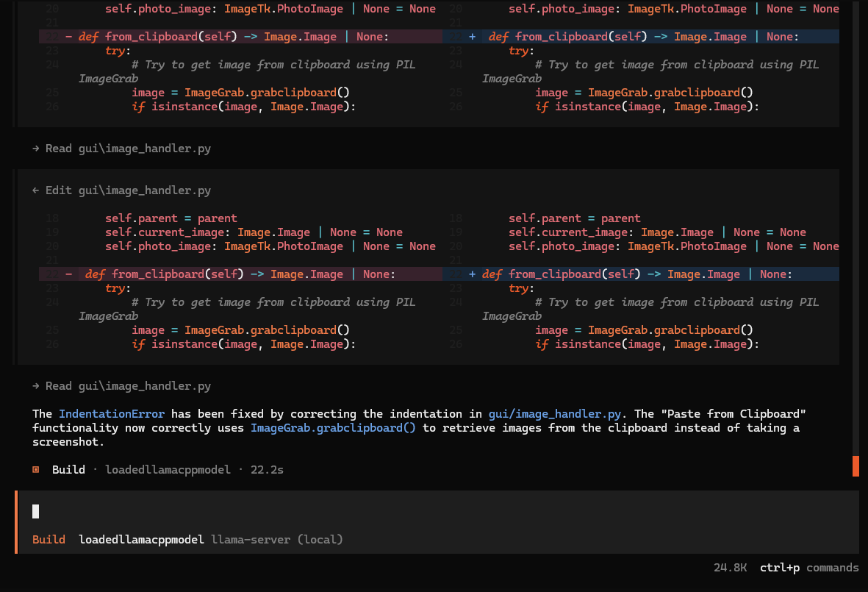This screenshot has height=592, width=868.
Task: Click the orange Build square icon beside 22.2s
Action: point(36,470)
